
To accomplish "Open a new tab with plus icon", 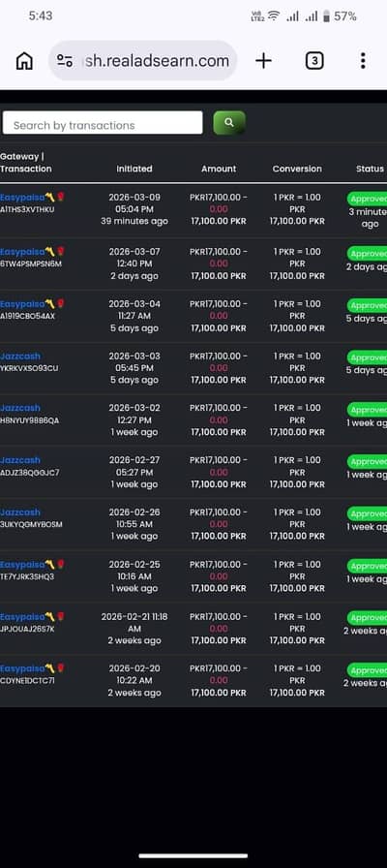I will (264, 61).
